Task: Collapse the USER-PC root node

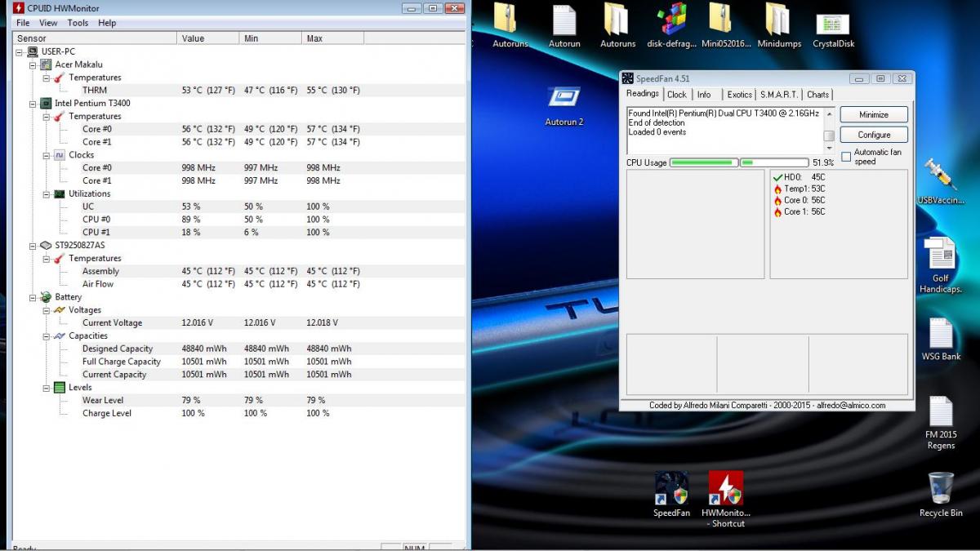Action: pos(20,51)
